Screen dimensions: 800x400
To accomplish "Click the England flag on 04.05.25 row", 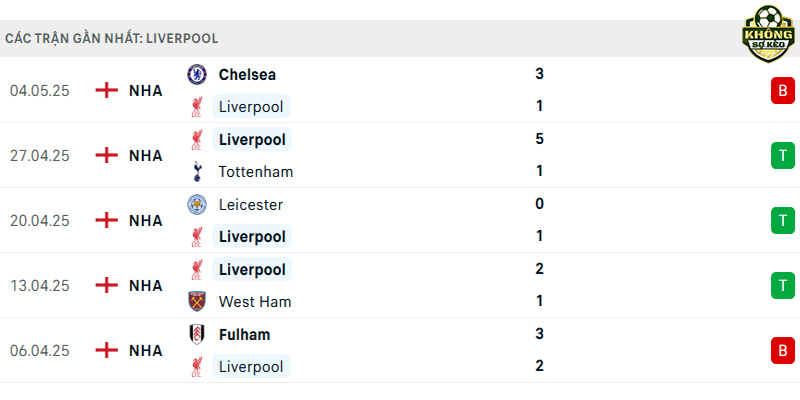I will point(107,90).
